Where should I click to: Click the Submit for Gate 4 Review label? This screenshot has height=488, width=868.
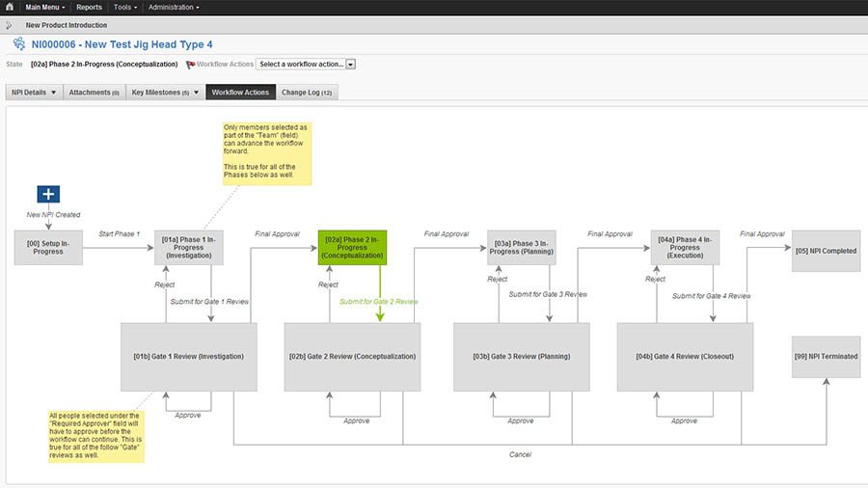(712, 296)
